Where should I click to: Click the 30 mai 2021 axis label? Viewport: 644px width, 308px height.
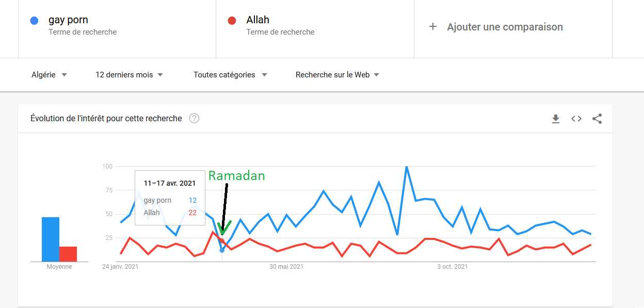[286, 267]
